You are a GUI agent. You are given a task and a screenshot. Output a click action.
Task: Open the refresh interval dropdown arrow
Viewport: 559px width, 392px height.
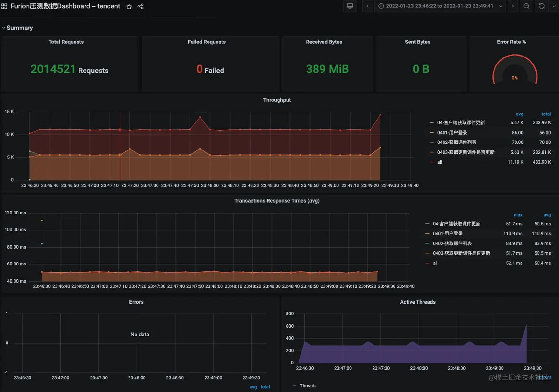tap(554, 6)
